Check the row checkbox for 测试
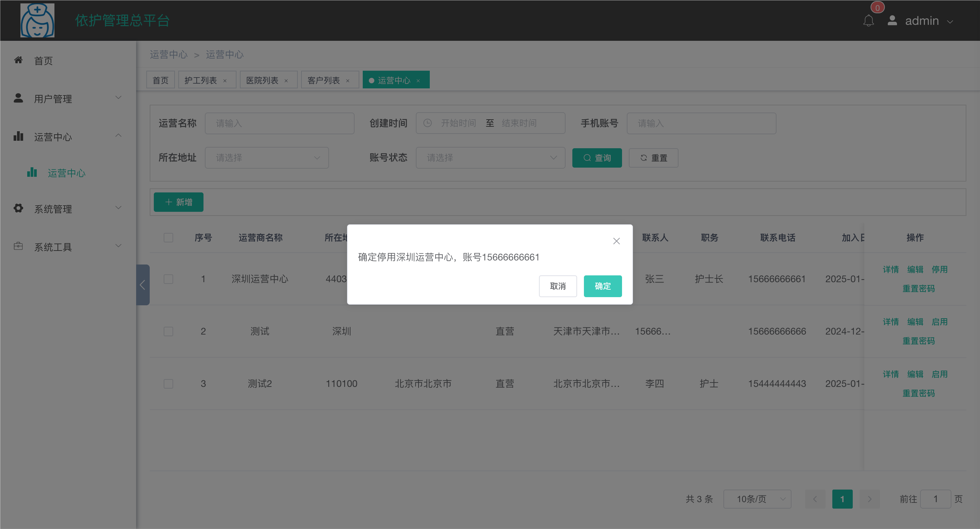This screenshot has height=529, width=980. point(168,331)
